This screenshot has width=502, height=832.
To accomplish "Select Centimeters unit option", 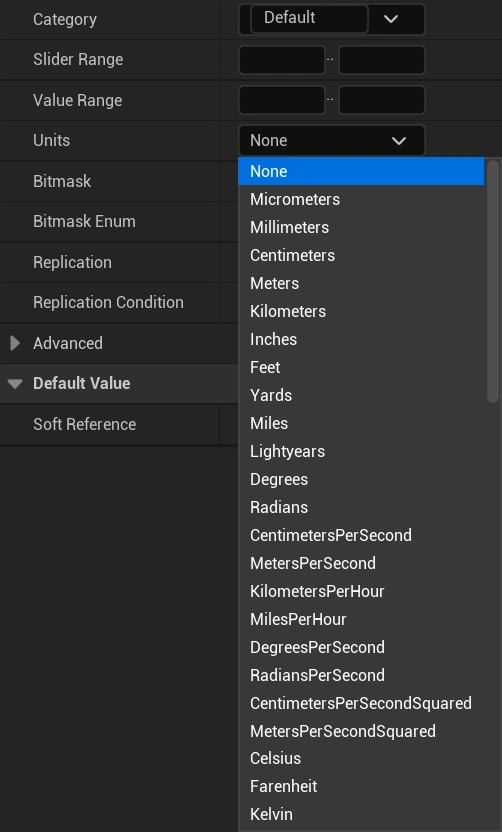I will (x=361, y=255).
